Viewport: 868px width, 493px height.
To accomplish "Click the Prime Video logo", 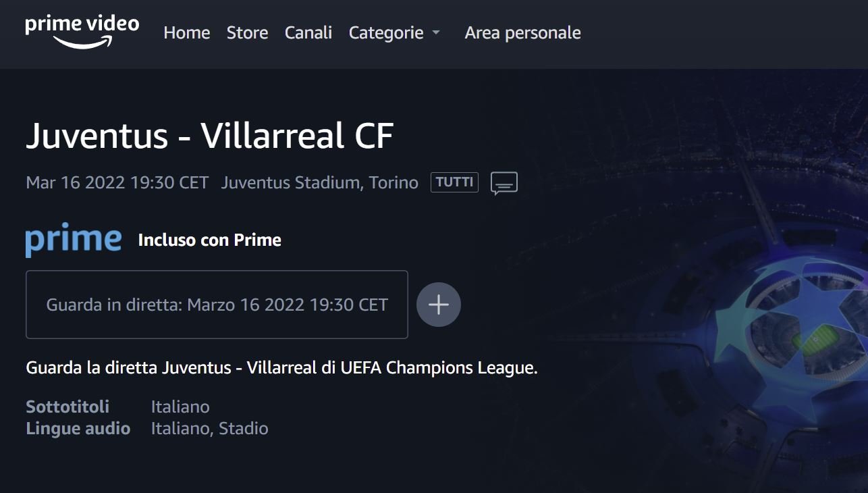I will 82,32.
